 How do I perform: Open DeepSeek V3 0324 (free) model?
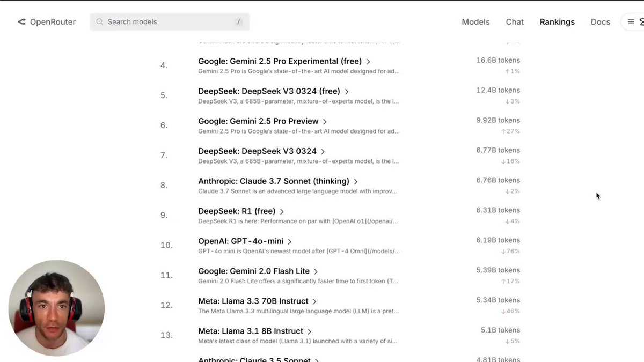click(269, 91)
